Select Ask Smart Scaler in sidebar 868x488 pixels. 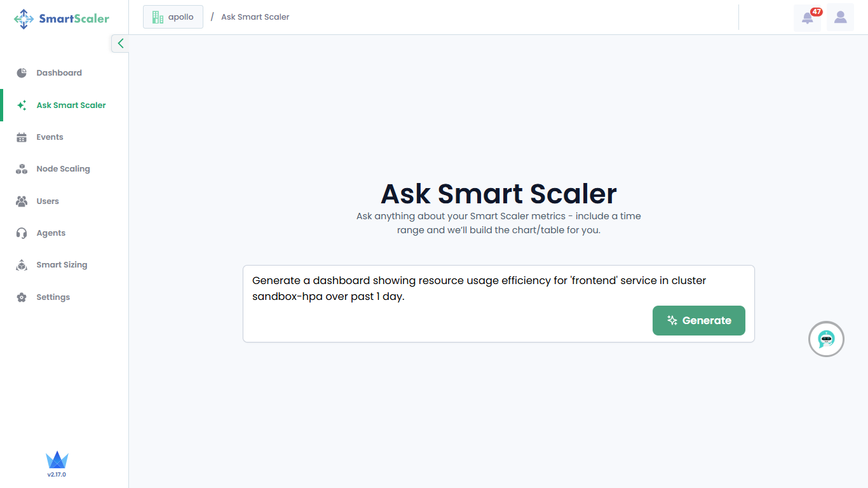[x=71, y=105]
